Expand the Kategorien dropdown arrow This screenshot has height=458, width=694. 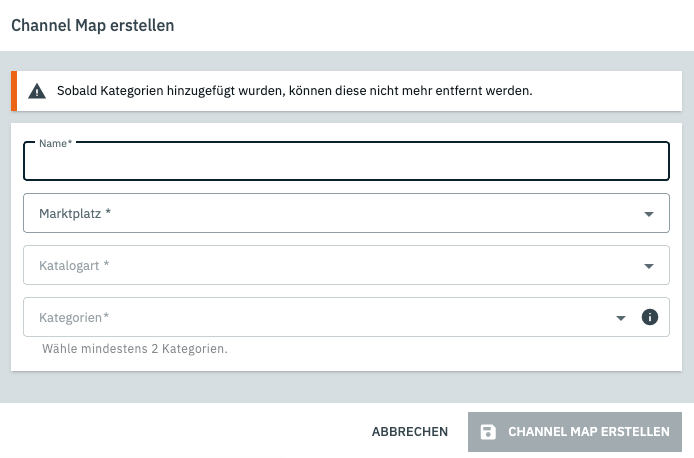621,317
